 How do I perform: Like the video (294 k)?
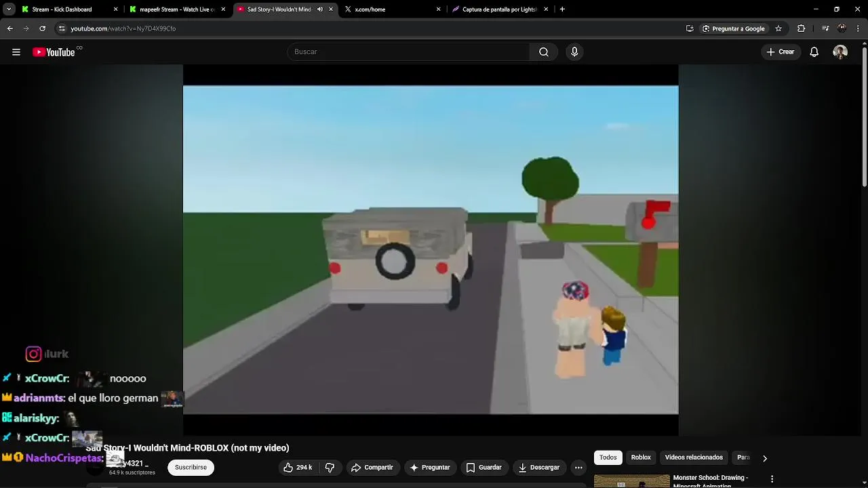coord(298,468)
